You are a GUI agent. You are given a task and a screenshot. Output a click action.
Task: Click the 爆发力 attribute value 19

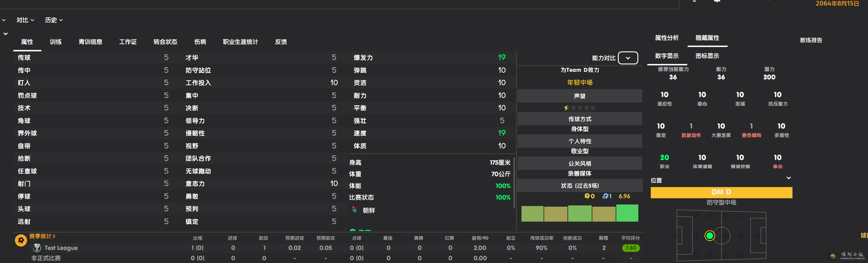pyautogui.click(x=502, y=57)
